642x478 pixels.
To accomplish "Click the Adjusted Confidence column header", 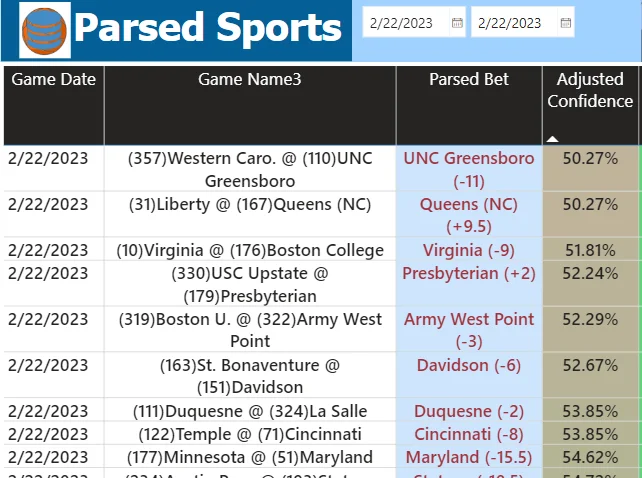I will pyautogui.click(x=590, y=90).
